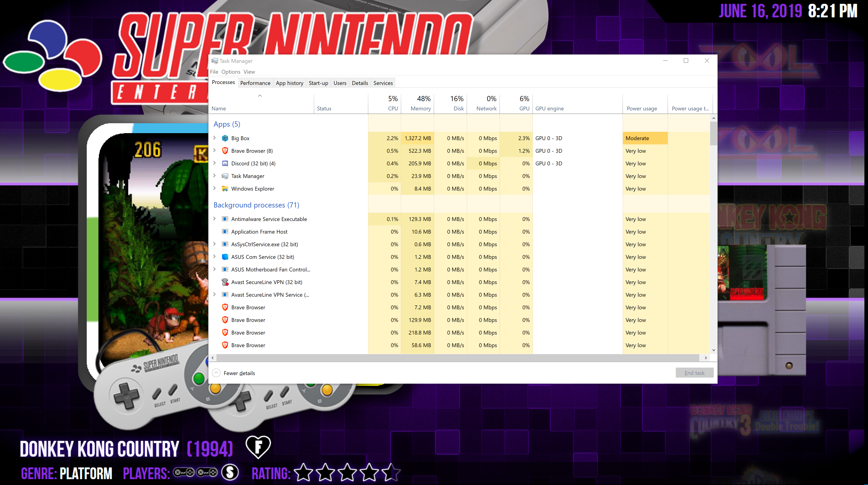
Task: Click the Moderate power usage cell
Action: (x=645, y=138)
